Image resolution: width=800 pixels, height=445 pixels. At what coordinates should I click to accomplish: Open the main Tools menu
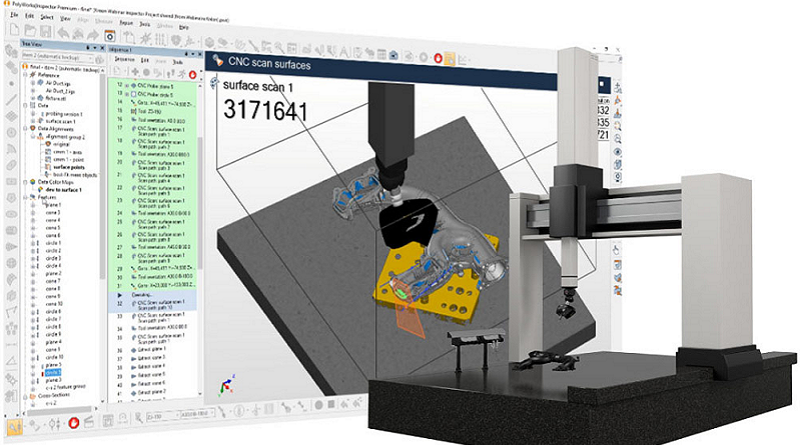pos(145,23)
